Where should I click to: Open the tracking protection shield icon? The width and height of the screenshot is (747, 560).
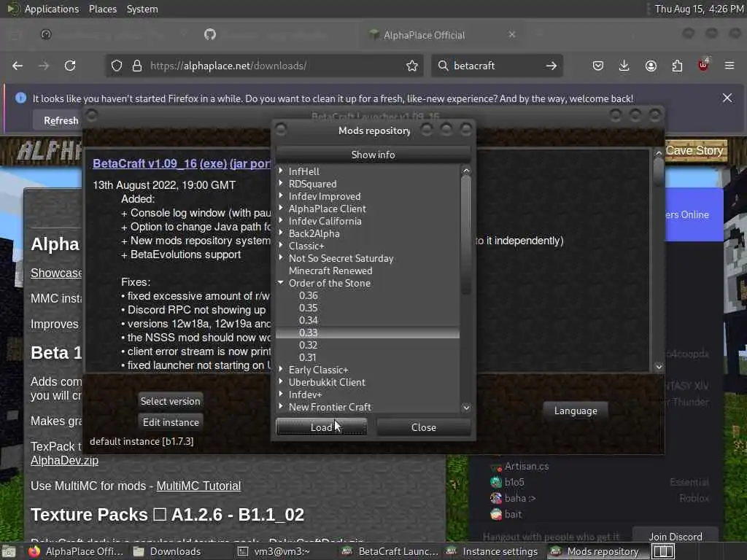click(117, 66)
